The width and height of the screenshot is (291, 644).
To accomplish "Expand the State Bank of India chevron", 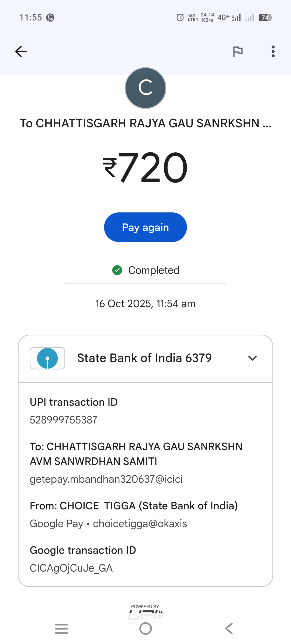I will coord(252,358).
